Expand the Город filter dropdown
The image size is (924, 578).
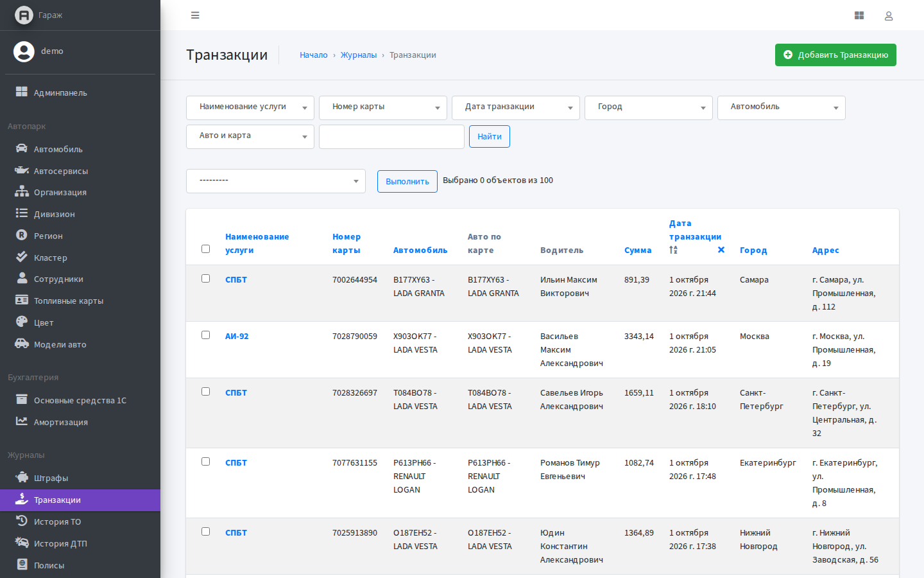pos(649,108)
